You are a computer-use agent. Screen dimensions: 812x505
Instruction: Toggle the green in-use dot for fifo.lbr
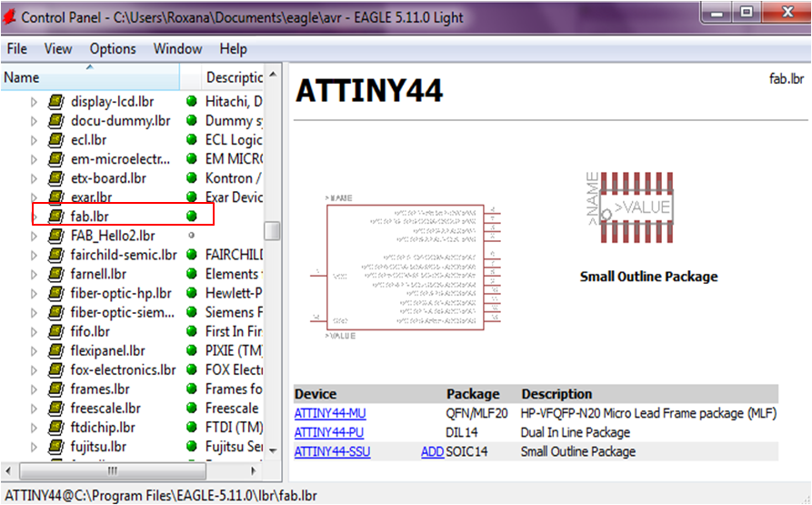[192, 331]
